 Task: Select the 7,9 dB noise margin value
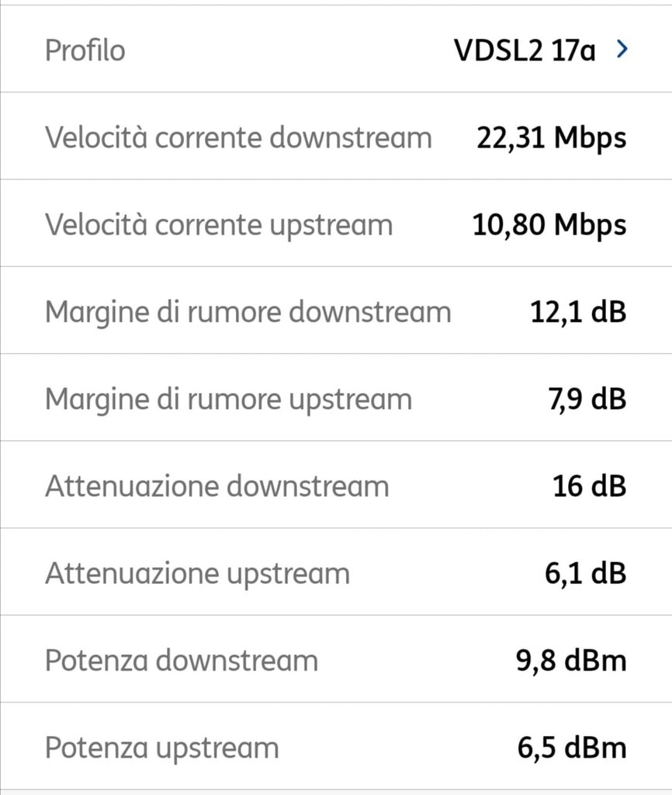(x=587, y=399)
